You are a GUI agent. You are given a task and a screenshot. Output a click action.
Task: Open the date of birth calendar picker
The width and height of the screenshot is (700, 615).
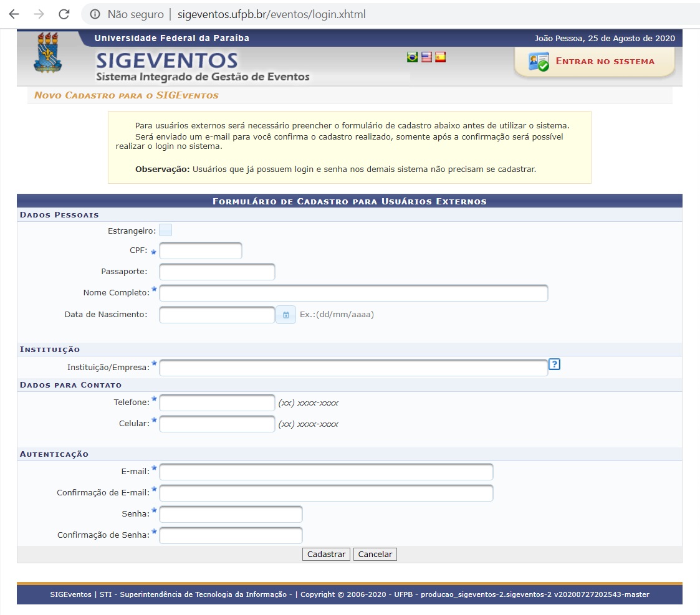[285, 315]
